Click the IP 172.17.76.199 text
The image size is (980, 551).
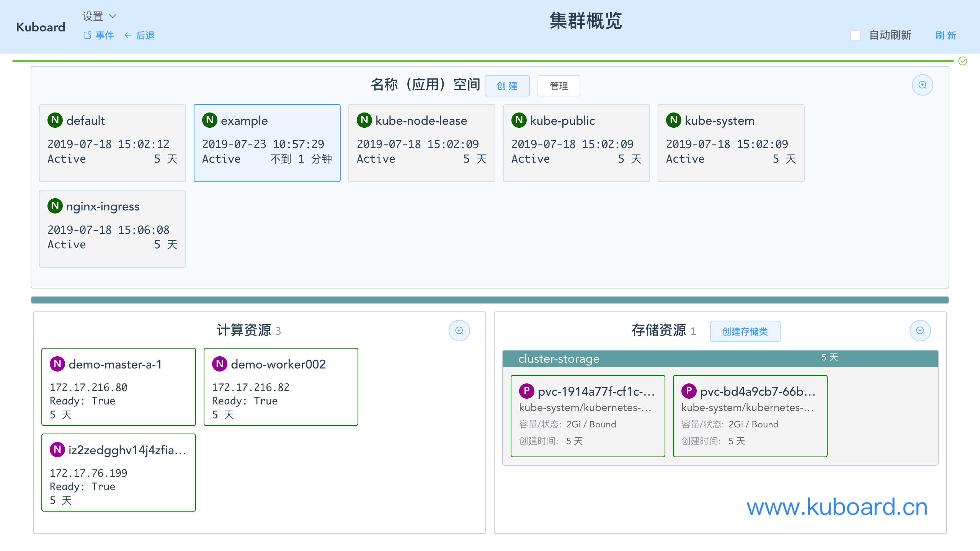(x=88, y=473)
